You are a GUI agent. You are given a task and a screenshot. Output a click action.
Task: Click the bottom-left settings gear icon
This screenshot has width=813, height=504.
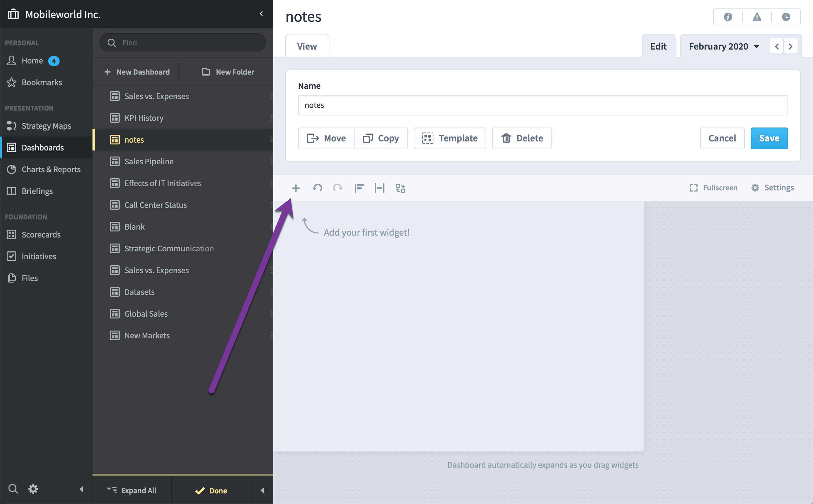(33, 489)
